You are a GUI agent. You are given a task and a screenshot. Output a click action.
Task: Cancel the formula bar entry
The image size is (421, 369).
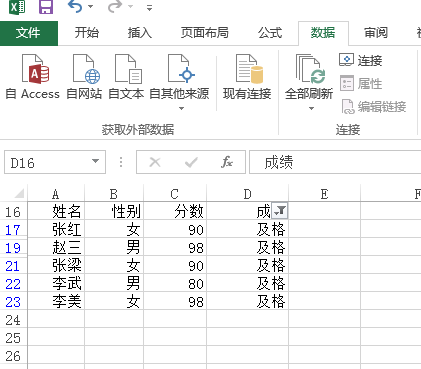click(x=155, y=162)
